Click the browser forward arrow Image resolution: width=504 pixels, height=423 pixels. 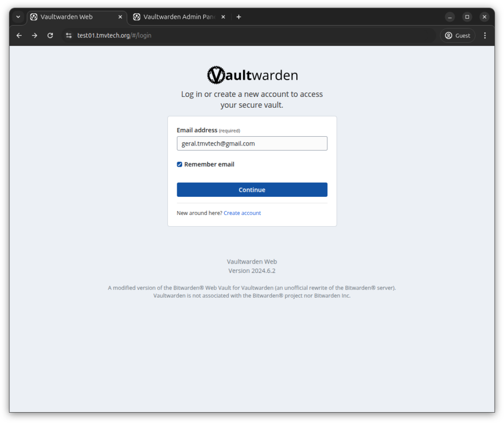34,35
